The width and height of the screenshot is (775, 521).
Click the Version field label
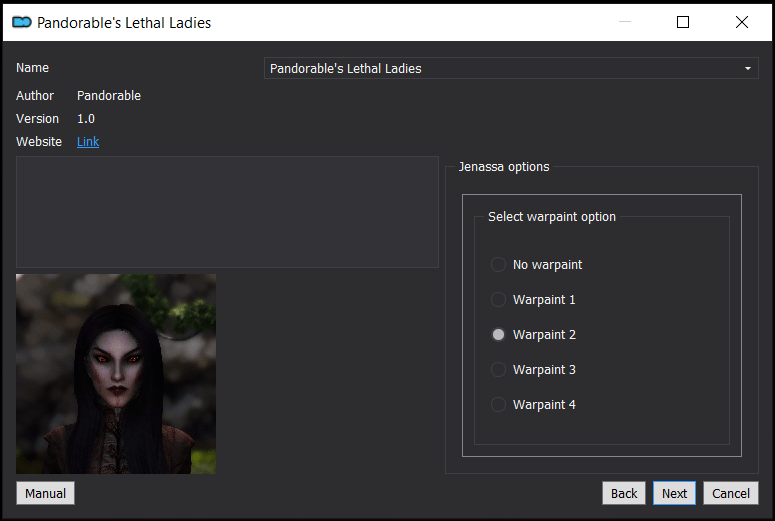37,119
